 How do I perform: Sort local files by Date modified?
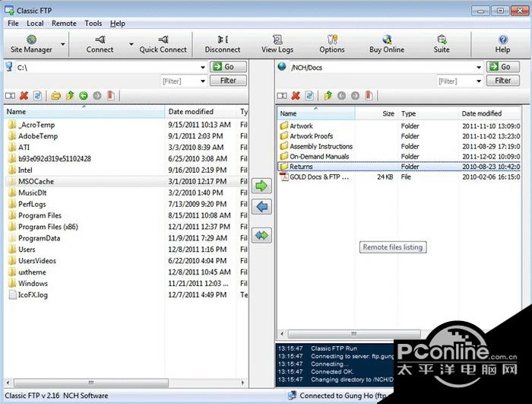[x=201, y=111]
